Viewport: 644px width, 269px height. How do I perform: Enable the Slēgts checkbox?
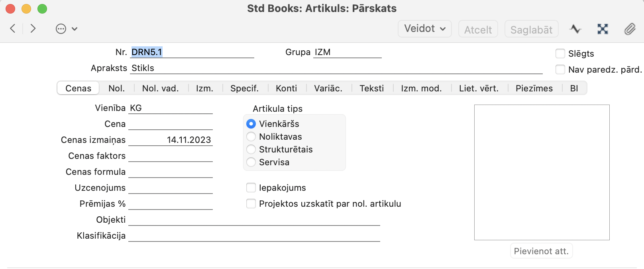tap(560, 53)
